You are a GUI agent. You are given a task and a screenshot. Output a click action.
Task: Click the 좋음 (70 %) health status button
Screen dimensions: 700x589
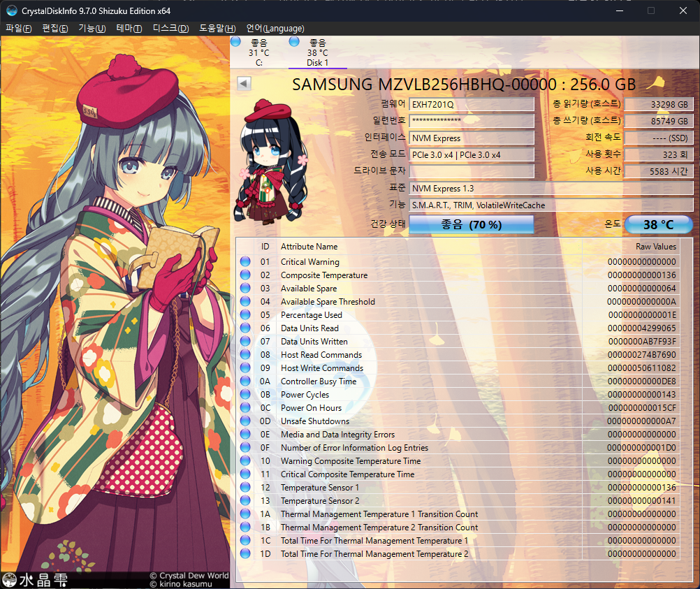[x=472, y=224]
